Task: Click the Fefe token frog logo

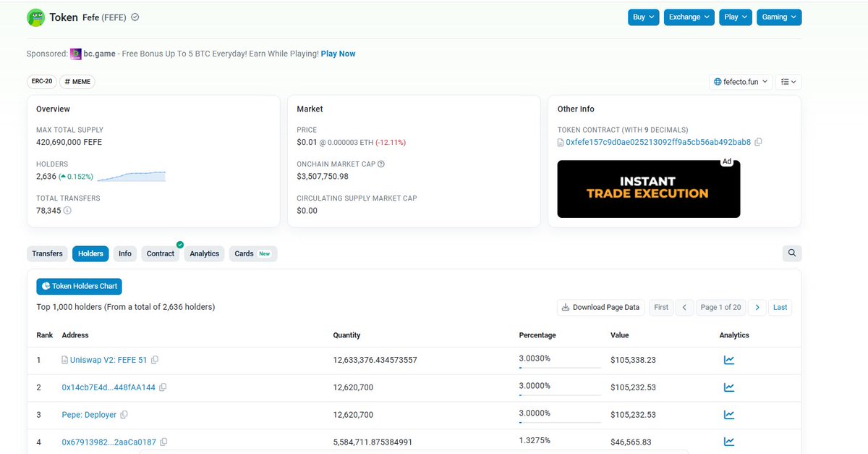Action: pyautogui.click(x=36, y=17)
